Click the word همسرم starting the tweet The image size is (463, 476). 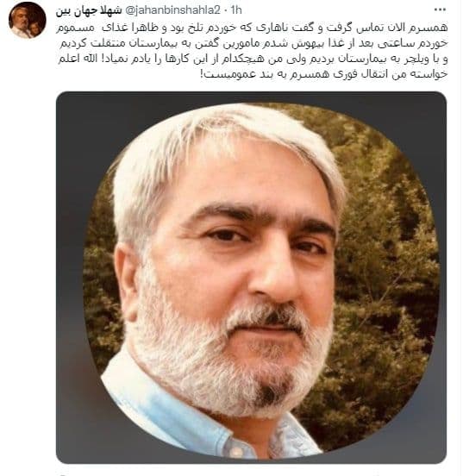(429, 28)
